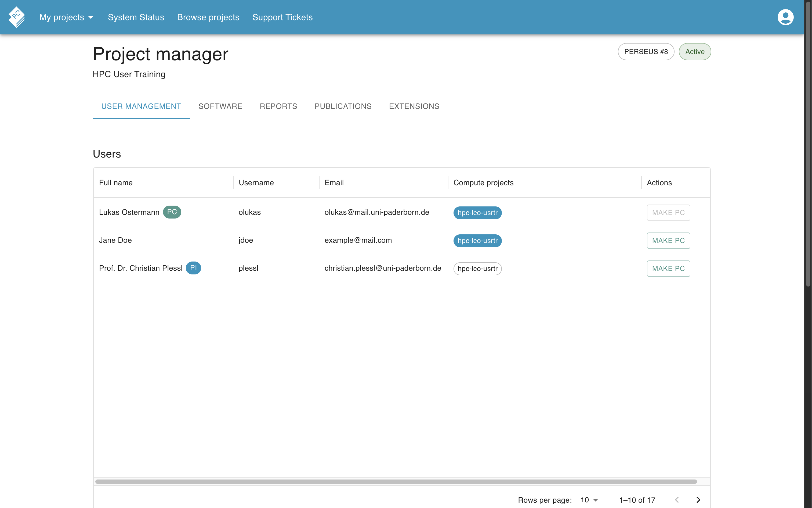Click the PC2 logo in the navbar

pos(17,17)
